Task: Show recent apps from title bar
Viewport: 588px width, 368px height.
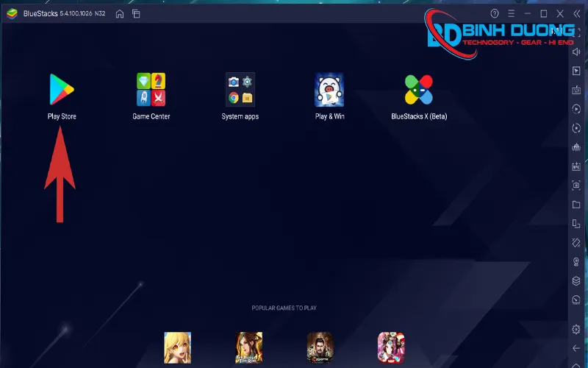Action: (136, 14)
